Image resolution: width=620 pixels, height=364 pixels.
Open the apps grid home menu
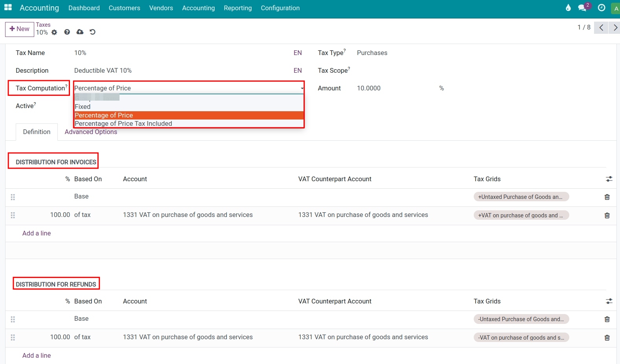[x=8, y=7]
